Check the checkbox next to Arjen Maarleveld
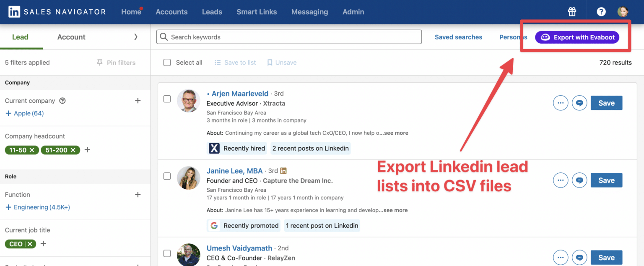 (167, 99)
